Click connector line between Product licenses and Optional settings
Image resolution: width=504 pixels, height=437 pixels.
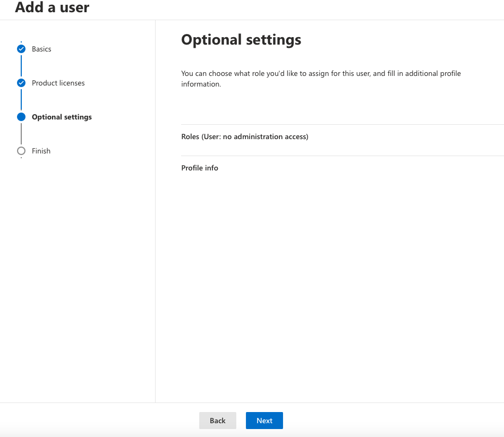pos(21,100)
